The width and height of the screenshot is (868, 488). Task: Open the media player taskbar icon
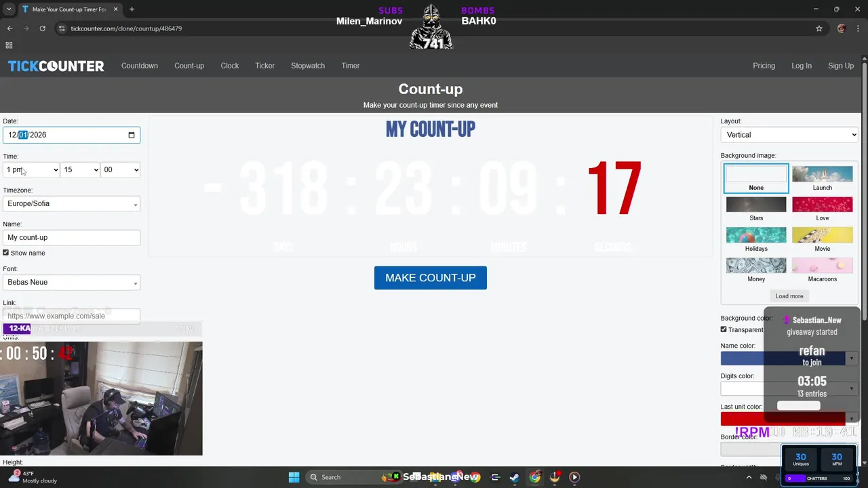point(574,477)
